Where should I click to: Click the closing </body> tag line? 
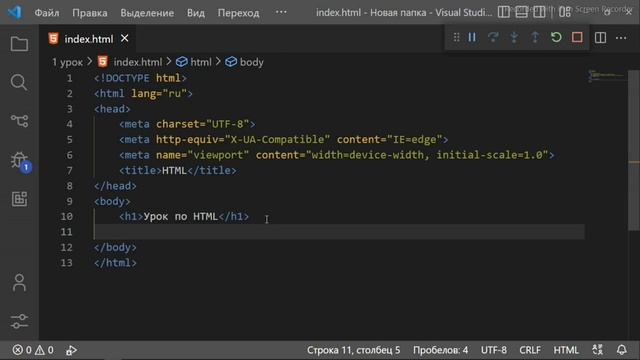[116, 247]
